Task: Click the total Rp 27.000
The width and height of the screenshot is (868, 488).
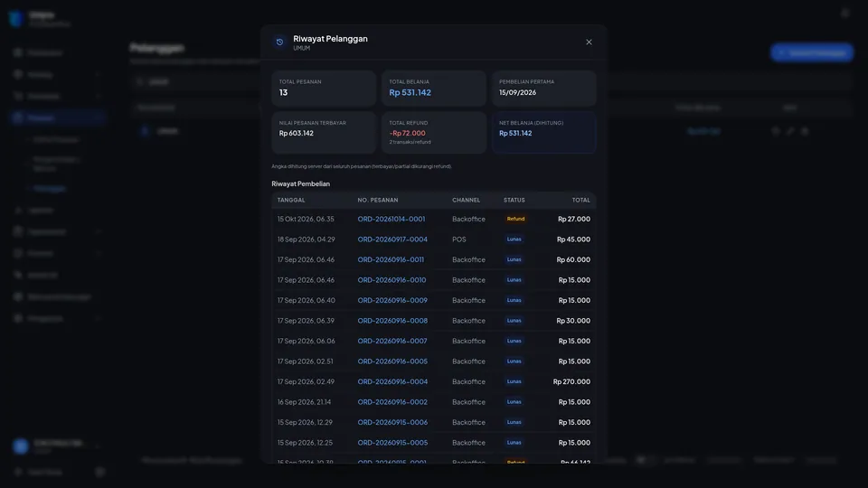Action: tap(574, 219)
